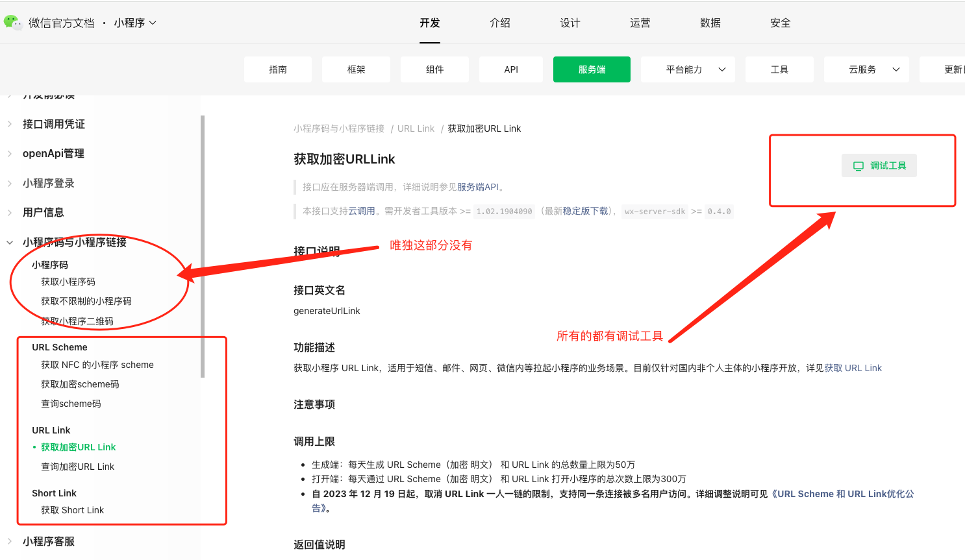Viewport: 965px width, 560px height.
Task: Open the 服务端API link
Action: coord(477,187)
